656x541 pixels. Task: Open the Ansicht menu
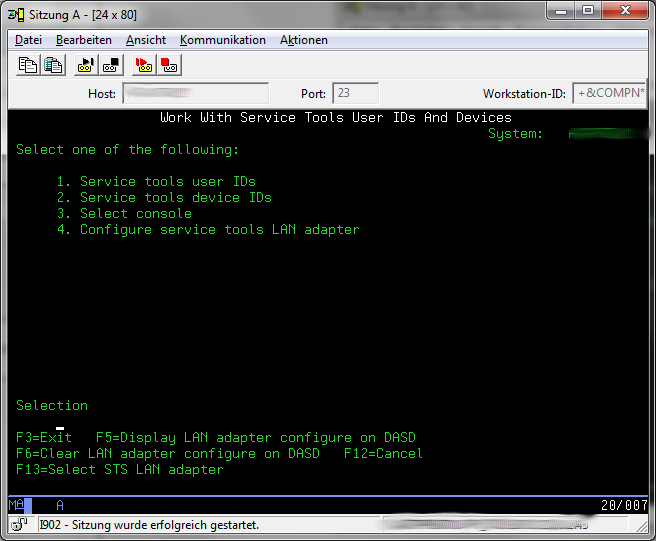pyautogui.click(x=146, y=40)
